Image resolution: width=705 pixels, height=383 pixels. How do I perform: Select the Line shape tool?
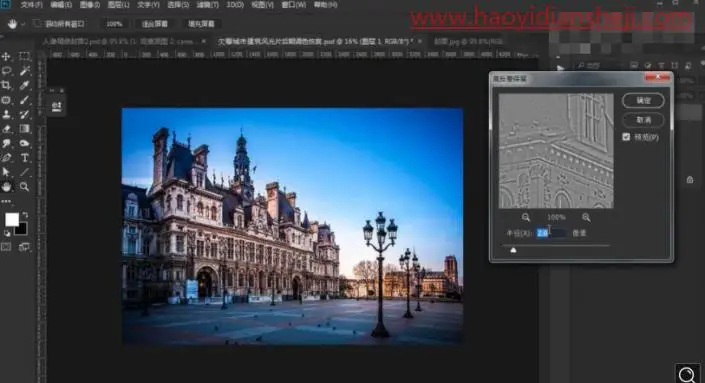click(x=24, y=172)
